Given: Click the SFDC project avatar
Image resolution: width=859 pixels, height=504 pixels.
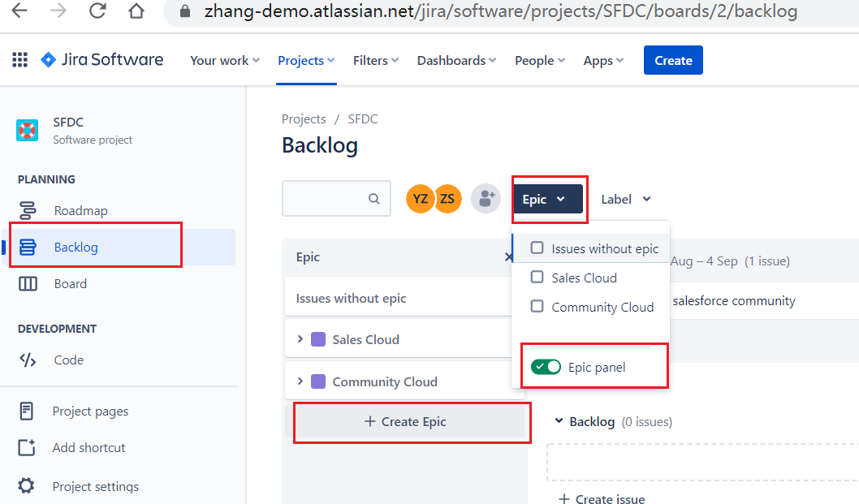Looking at the screenshot, I should (28, 131).
